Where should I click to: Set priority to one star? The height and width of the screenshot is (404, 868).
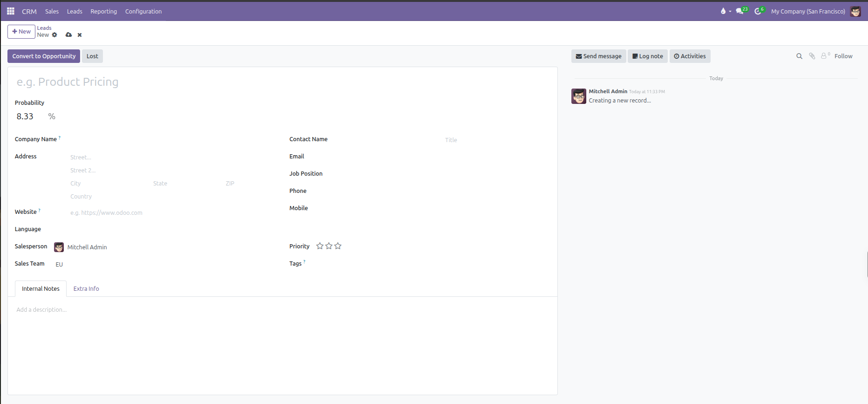[x=320, y=246]
